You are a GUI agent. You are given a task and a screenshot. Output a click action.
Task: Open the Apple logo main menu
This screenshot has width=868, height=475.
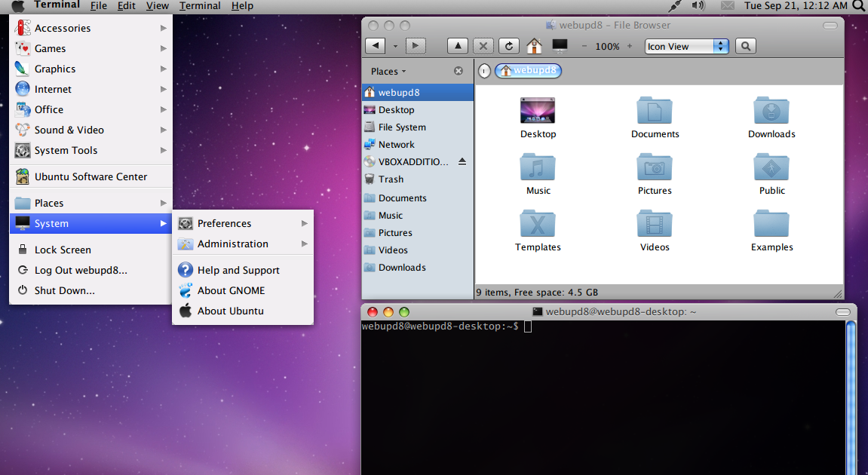(18, 6)
